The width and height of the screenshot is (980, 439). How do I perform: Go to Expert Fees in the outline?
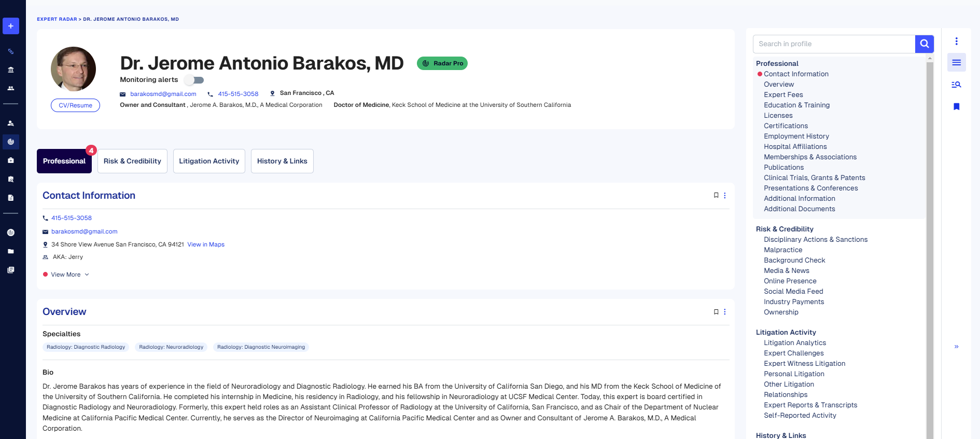783,95
